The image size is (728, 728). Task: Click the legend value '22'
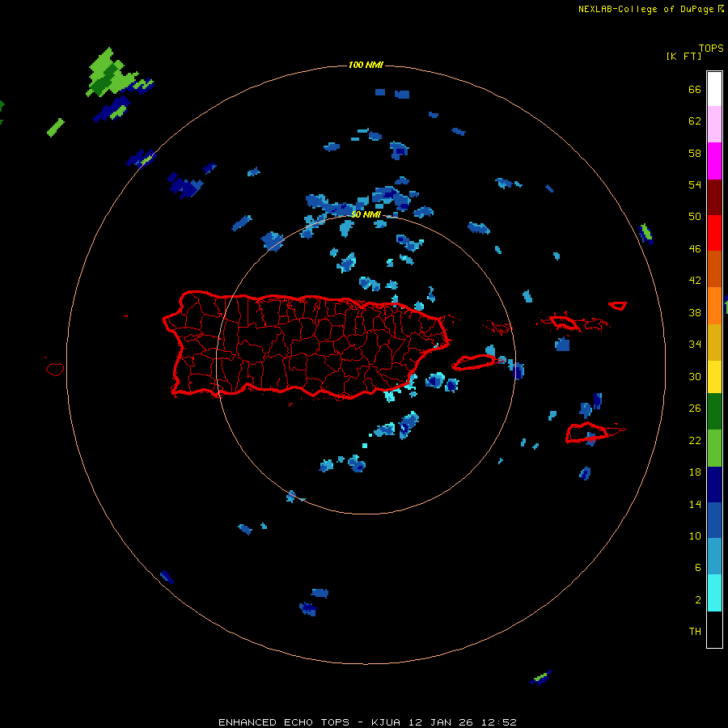point(695,441)
